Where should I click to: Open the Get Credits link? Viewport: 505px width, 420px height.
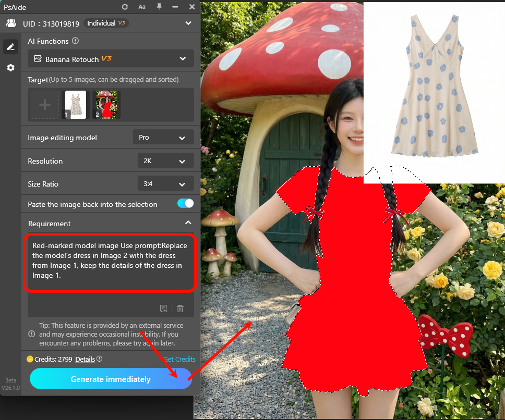179,359
